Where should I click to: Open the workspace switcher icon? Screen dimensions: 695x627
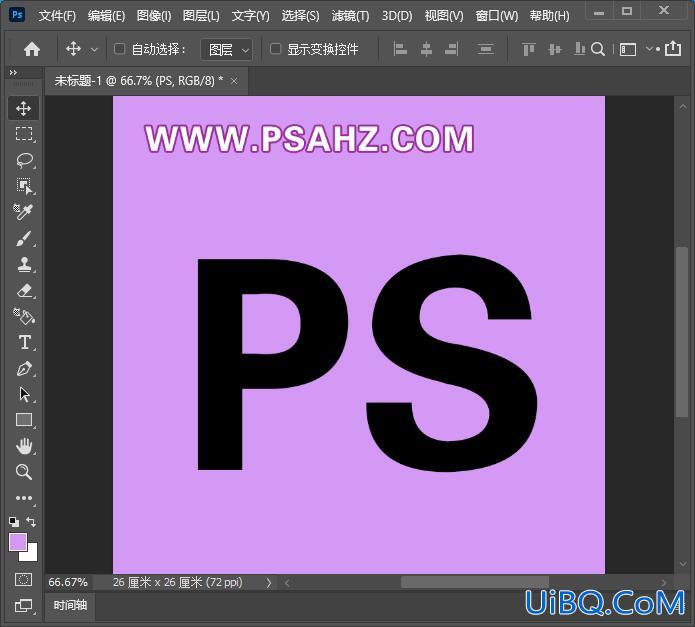coord(628,49)
